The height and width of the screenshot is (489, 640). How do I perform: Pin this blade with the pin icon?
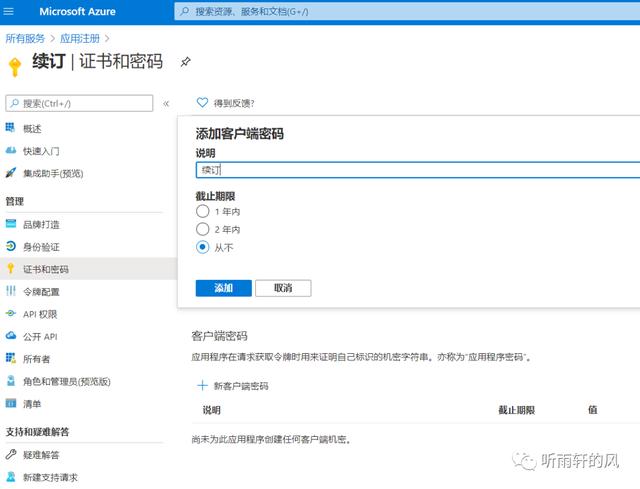click(x=185, y=62)
